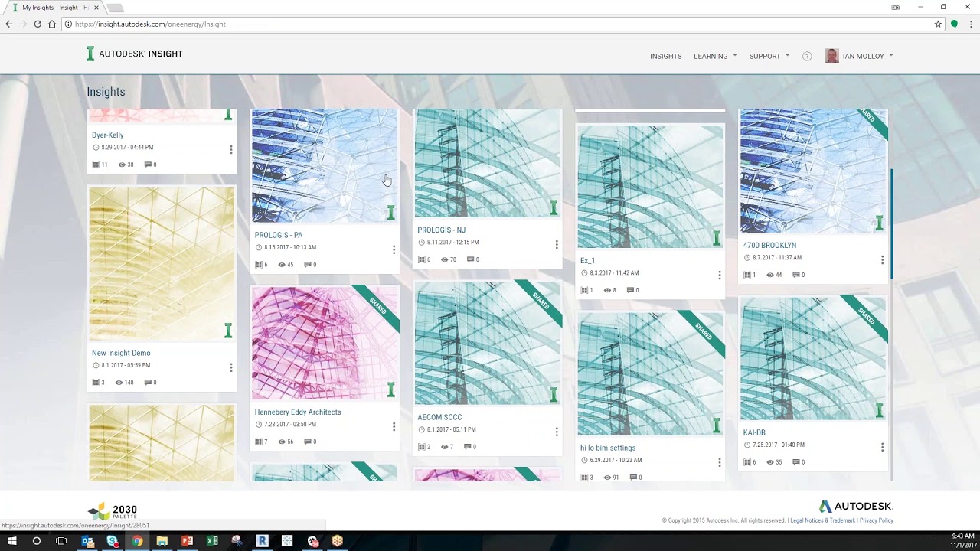Open the New Insight Demo thumbnail image
Viewport: 980px width, 551px height.
click(162, 263)
